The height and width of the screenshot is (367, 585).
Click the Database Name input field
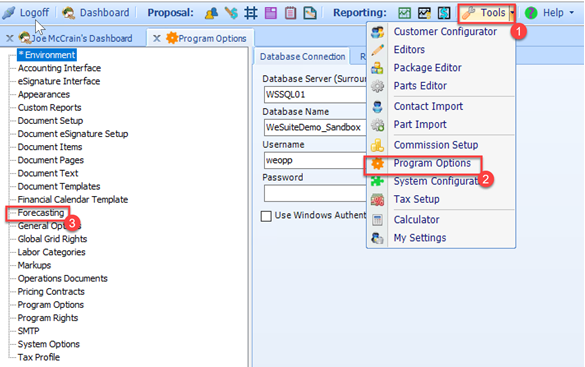click(315, 127)
